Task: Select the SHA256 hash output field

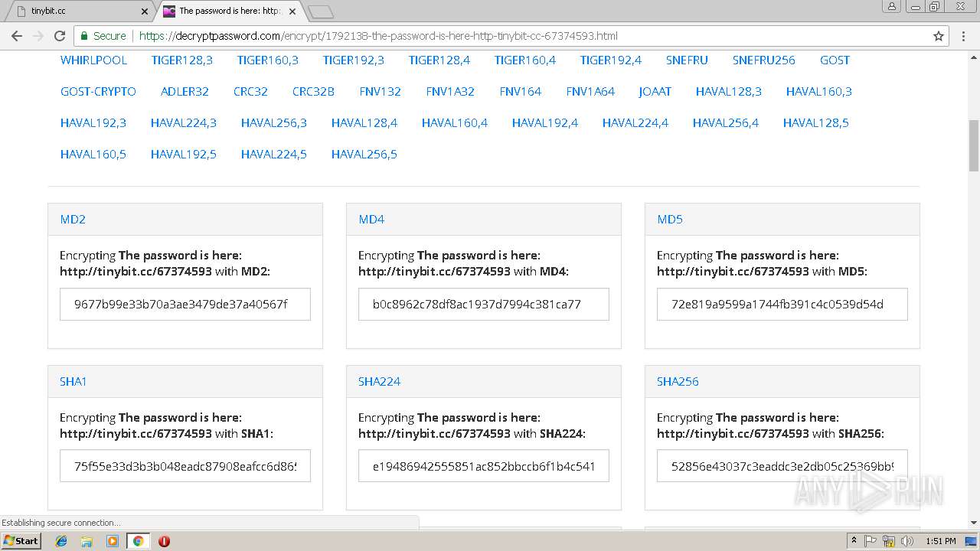Action: pyautogui.click(x=782, y=466)
